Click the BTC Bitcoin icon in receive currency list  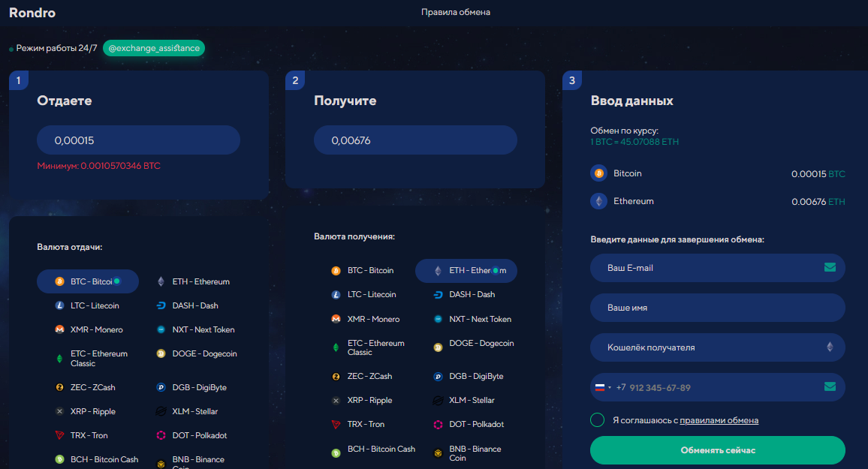[x=336, y=270]
